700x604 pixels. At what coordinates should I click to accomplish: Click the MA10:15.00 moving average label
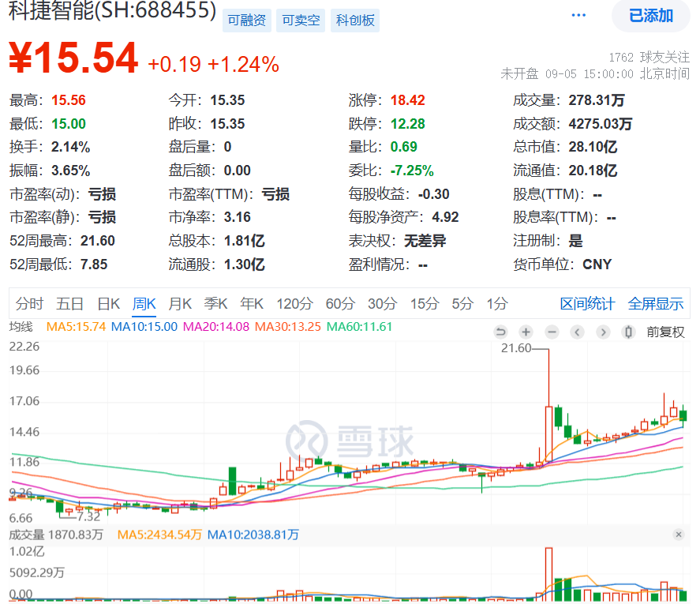(144, 327)
